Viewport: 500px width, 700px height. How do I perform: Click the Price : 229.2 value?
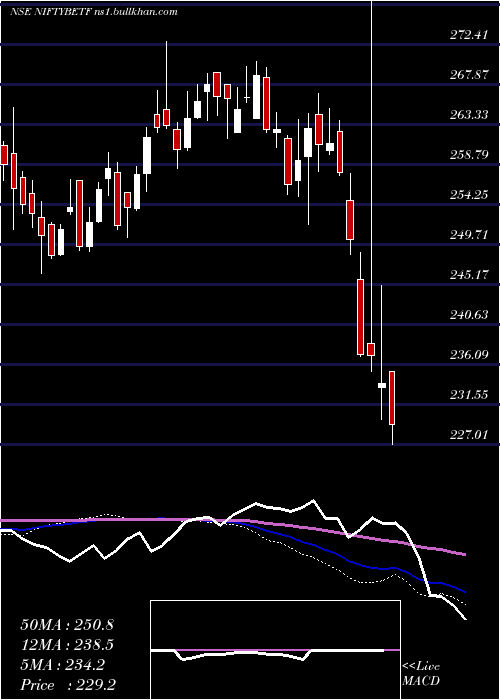68,685
